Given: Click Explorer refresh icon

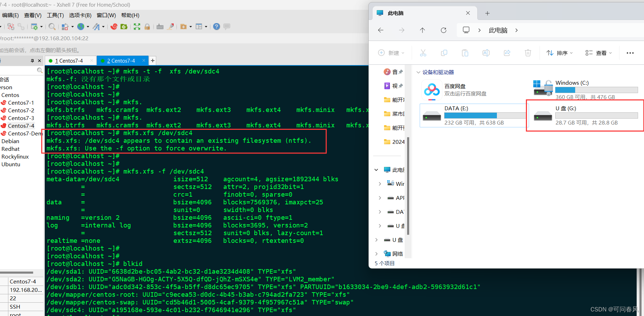Looking at the screenshot, I should click(443, 30).
